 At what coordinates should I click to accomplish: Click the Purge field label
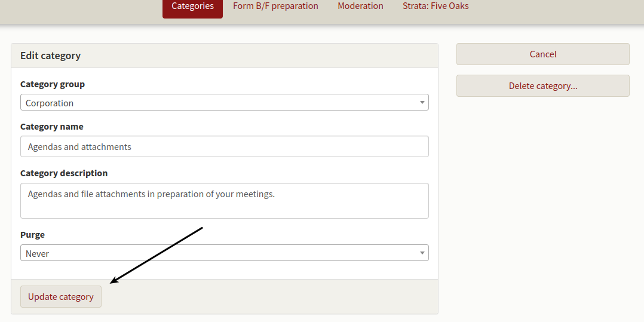coord(32,235)
